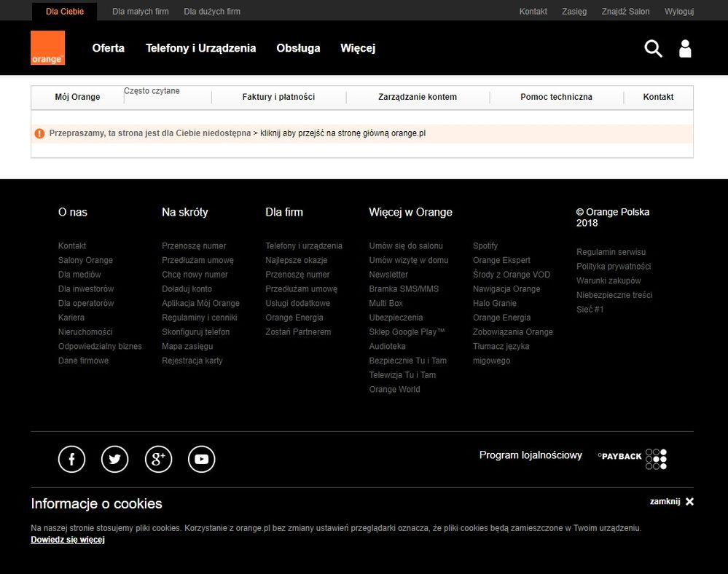Open the Google Plus social icon

tap(158, 459)
